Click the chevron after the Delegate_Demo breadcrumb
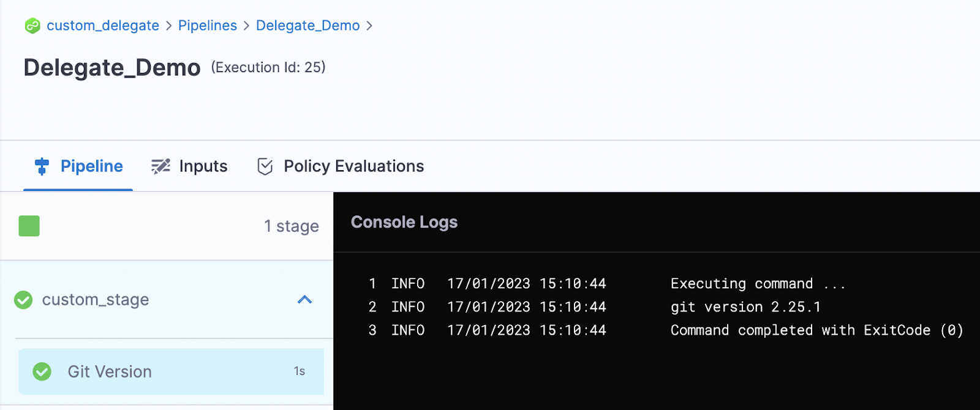This screenshot has height=410, width=980. [x=369, y=26]
